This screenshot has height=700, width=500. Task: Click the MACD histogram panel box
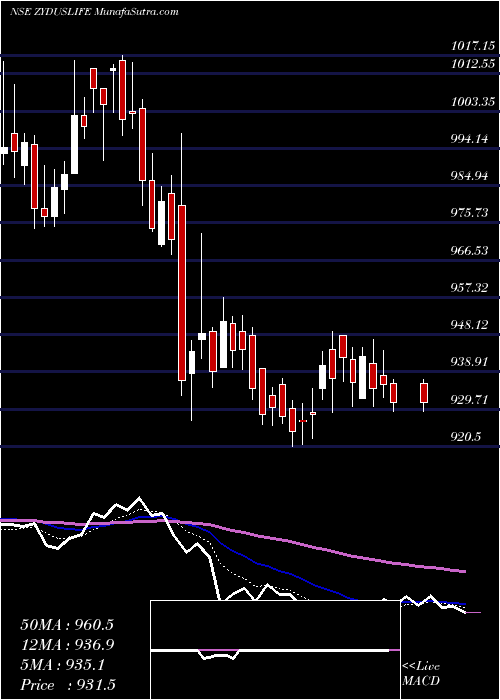pos(275,650)
